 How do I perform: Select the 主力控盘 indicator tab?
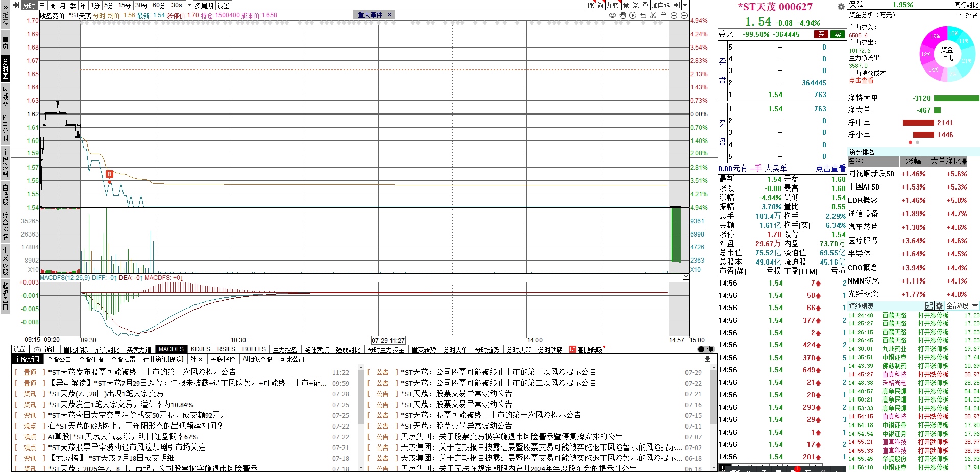[x=285, y=349]
